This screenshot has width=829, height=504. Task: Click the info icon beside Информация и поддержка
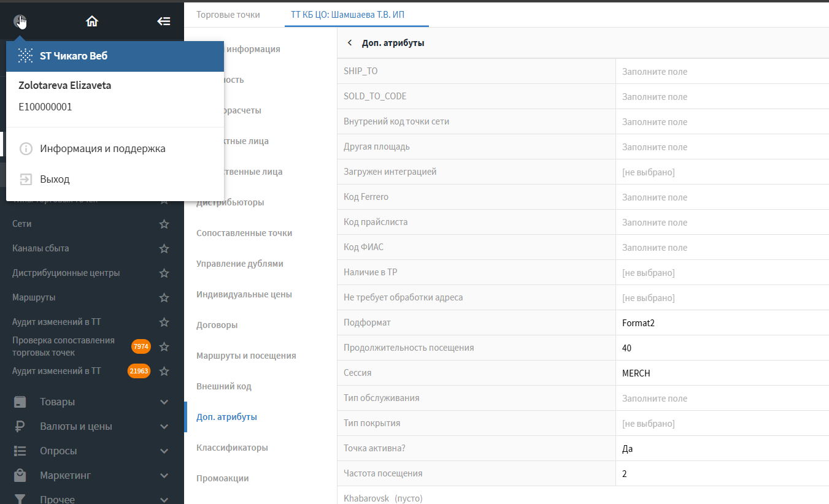pyautogui.click(x=26, y=149)
